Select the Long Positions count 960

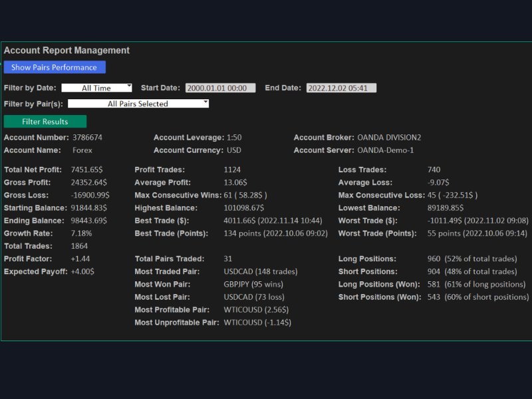tap(435, 259)
